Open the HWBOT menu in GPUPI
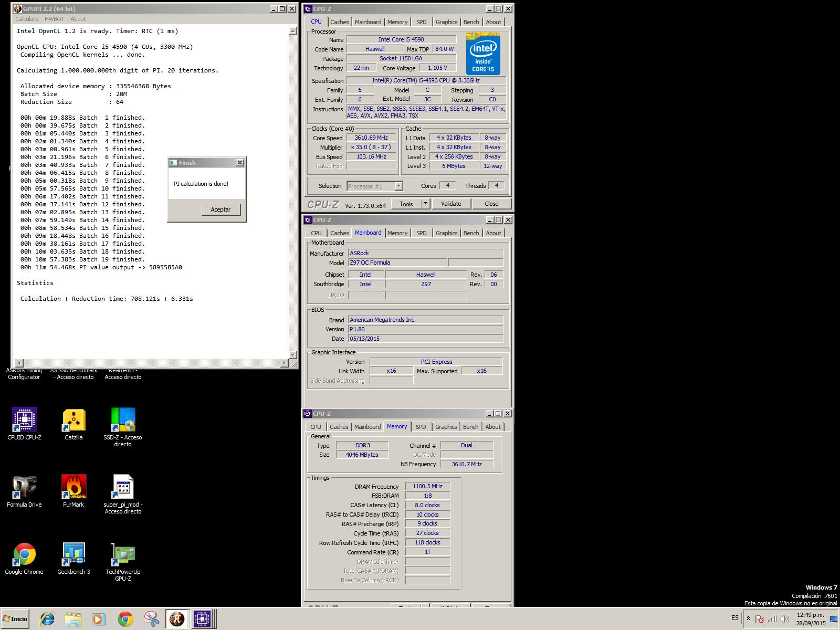This screenshot has width=840, height=630. click(54, 19)
